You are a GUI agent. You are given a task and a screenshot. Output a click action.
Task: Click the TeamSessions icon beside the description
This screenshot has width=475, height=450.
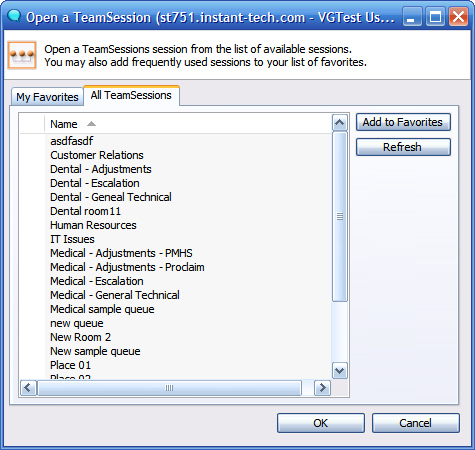(x=22, y=55)
